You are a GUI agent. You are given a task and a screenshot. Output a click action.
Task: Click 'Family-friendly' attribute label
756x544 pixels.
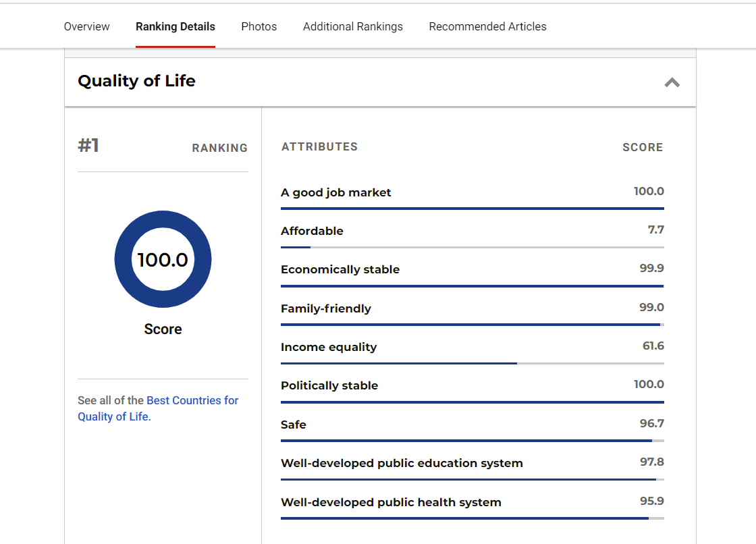coord(326,308)
